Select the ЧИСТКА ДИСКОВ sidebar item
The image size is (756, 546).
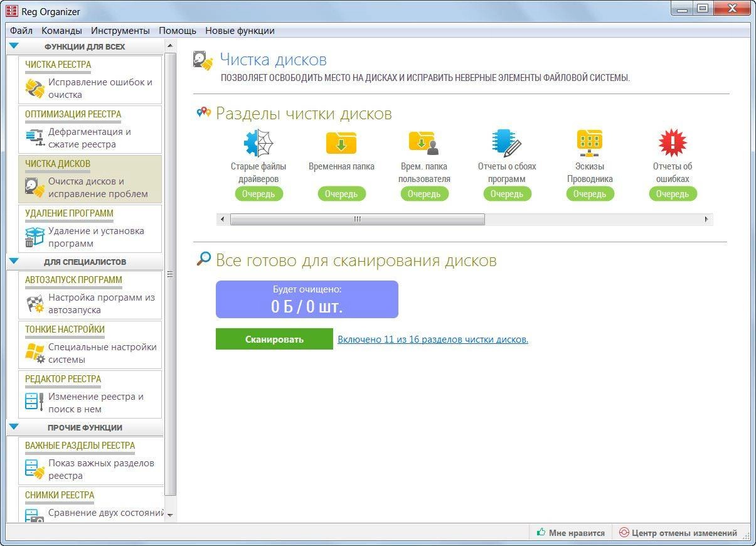click(x=90, y=179)
